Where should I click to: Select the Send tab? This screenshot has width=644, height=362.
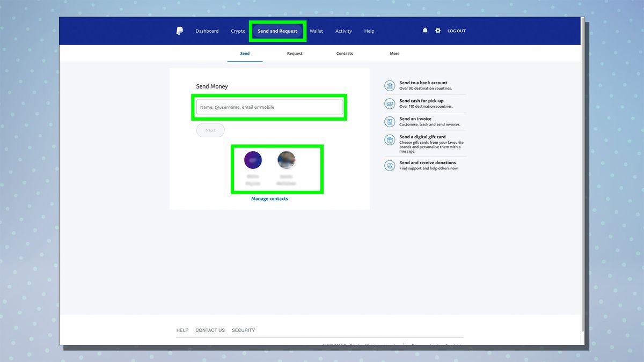[x=245, y=53]
